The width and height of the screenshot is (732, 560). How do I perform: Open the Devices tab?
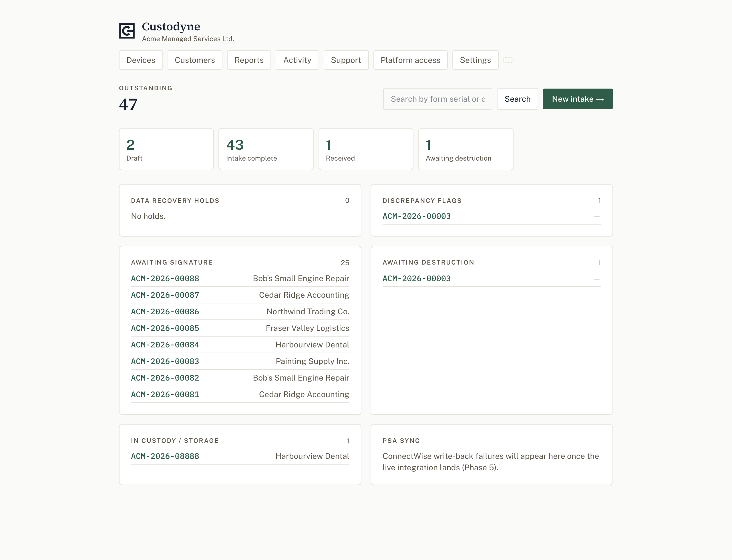coord(141,60)
